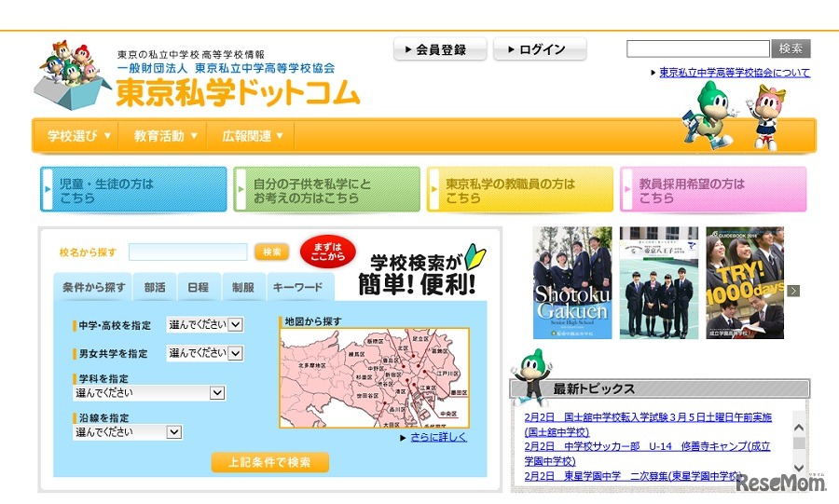Open the 東星学園中学 二次募集 news link
This screenshot has height=504, width=839.
634,476
